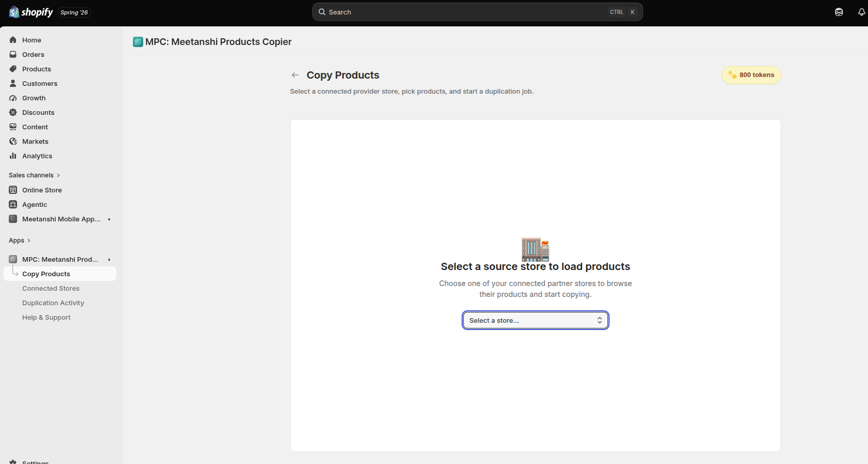
Task: Click the 'Copy Products' page heading
Action: click(343, 75)
